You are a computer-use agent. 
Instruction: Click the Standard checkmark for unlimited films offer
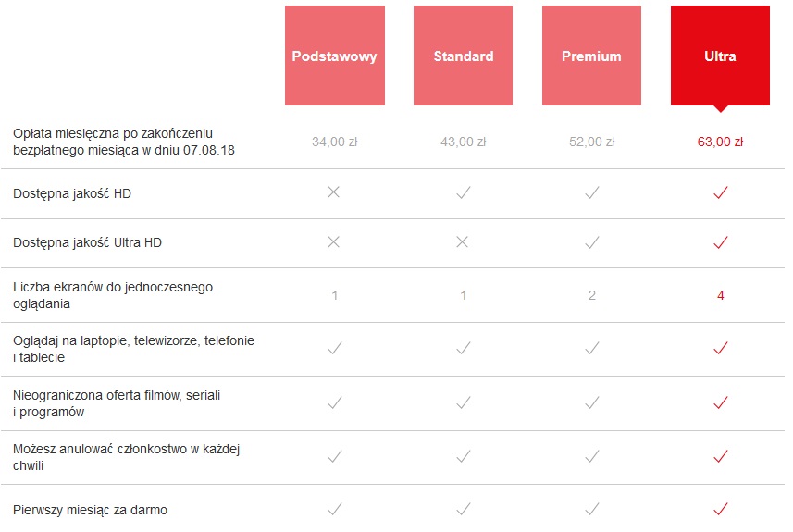coord(463,402)
